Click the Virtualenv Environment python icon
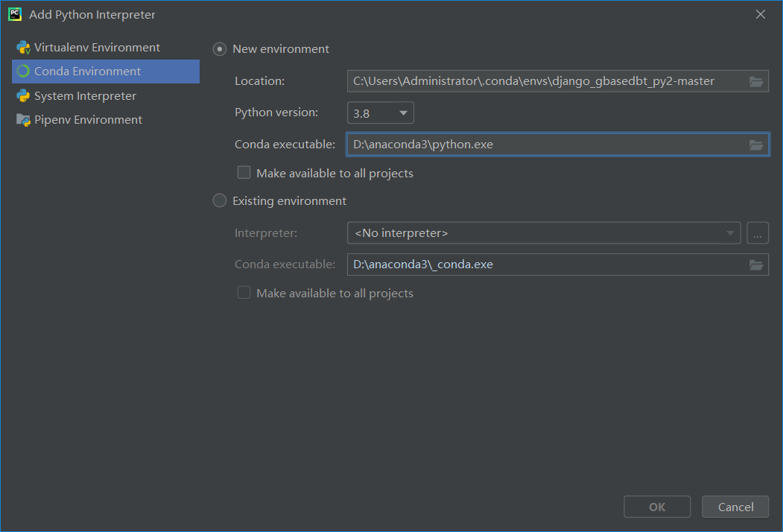Image resolution: width=783 pixels, height=532 pixels. [x=23, y=48]
